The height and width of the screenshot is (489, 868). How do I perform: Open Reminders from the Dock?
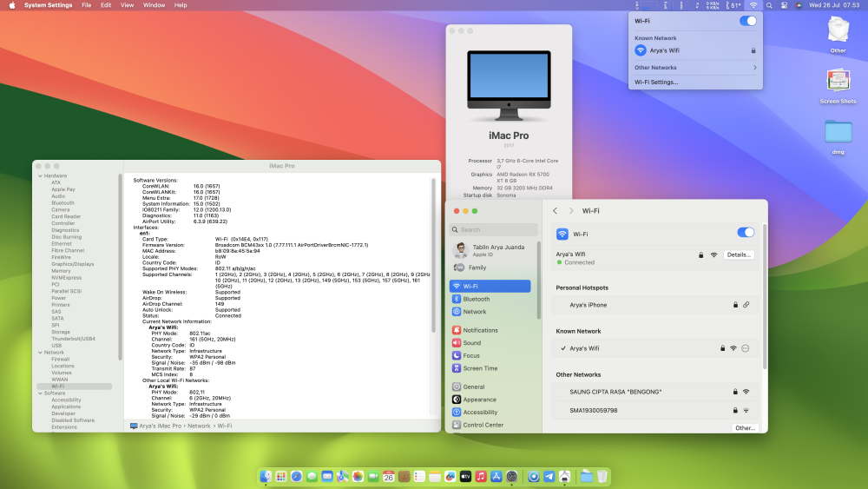pos(419,476)
